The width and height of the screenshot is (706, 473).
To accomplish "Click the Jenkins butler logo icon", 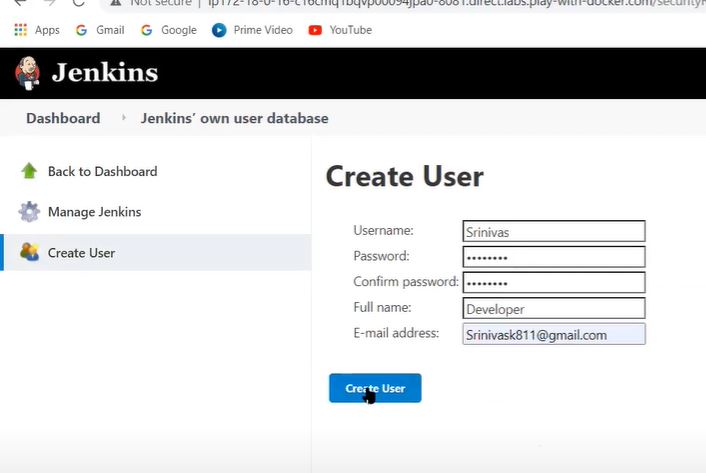I will point(27,73).
